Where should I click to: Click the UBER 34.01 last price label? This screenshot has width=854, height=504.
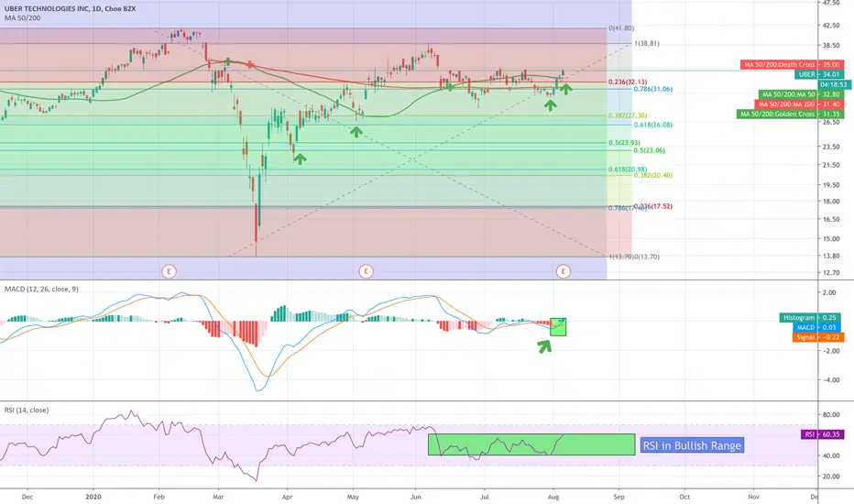pos(818,74)
